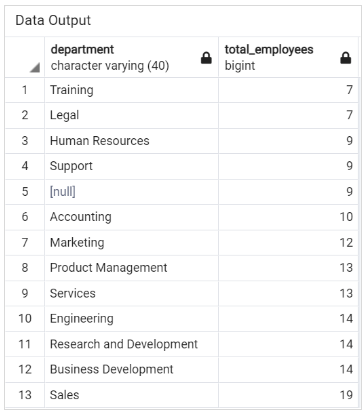This screenshot has height=415, width=364.
Task: Click the Legal department cell
Action: pyautogui.click(x=131, y=115)
